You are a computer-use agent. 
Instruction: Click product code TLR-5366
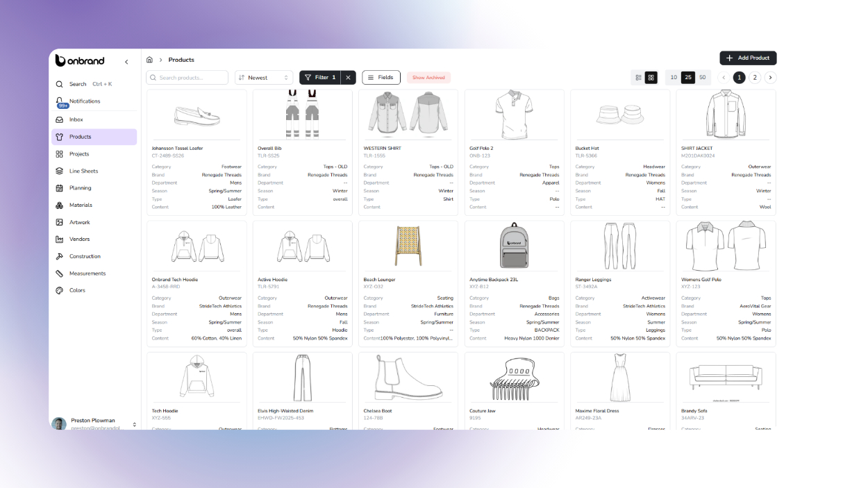click(x=586, y=156)
